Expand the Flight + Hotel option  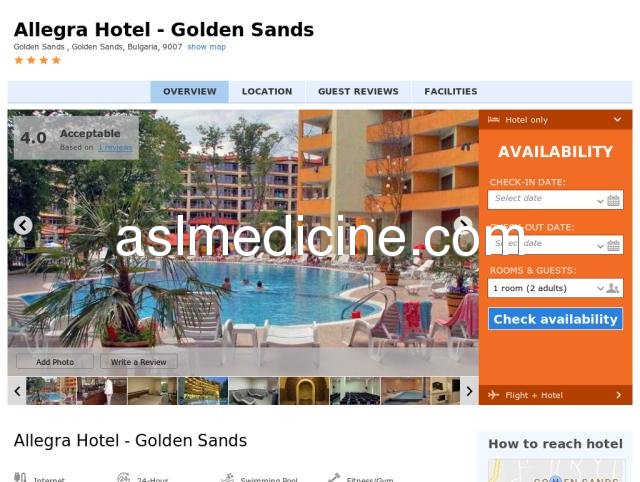pyautogui.click(x=556, y=395)
